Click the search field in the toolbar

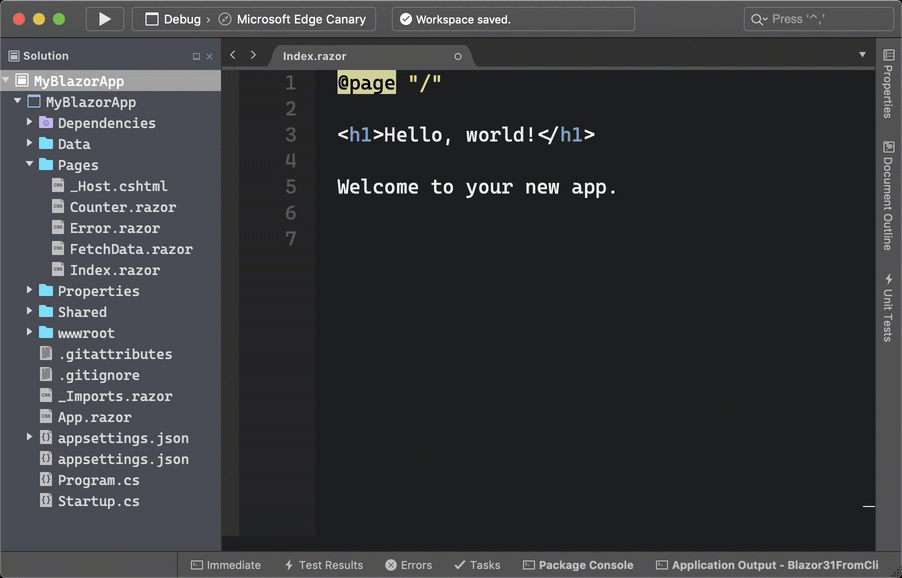tap(818, 19)
